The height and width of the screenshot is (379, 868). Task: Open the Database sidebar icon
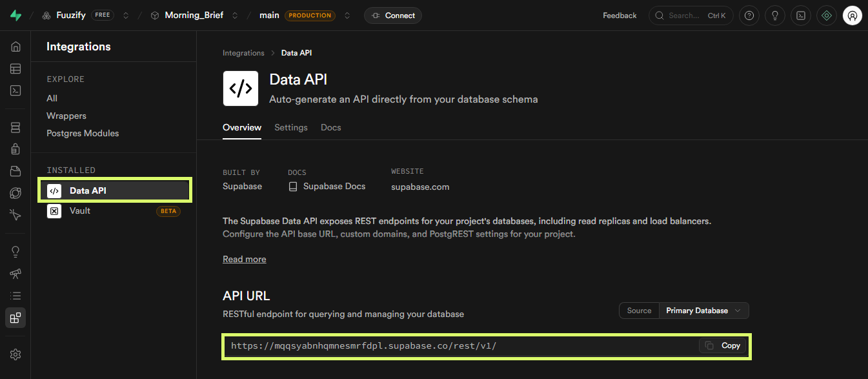point(15,127)
